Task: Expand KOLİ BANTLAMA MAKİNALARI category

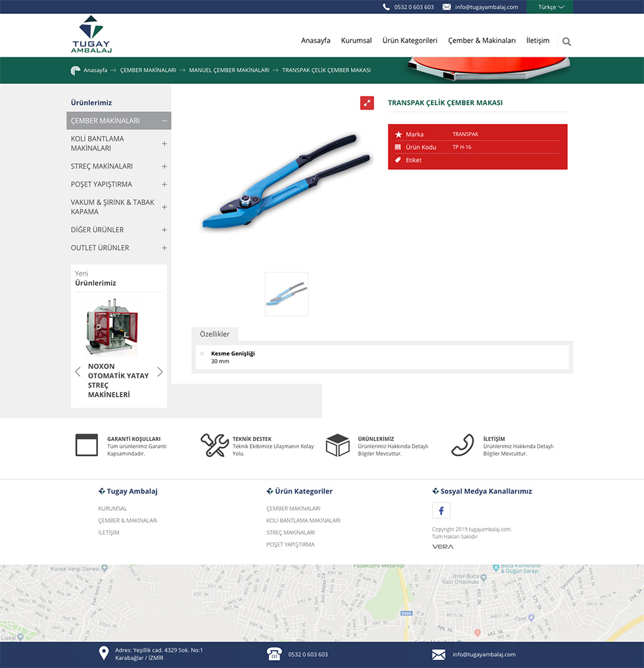Action: click(x=164, y=144)
